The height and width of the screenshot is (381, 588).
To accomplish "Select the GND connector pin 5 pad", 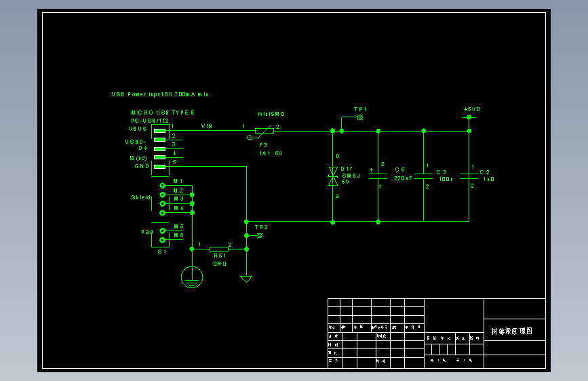I will click(160, 167).
